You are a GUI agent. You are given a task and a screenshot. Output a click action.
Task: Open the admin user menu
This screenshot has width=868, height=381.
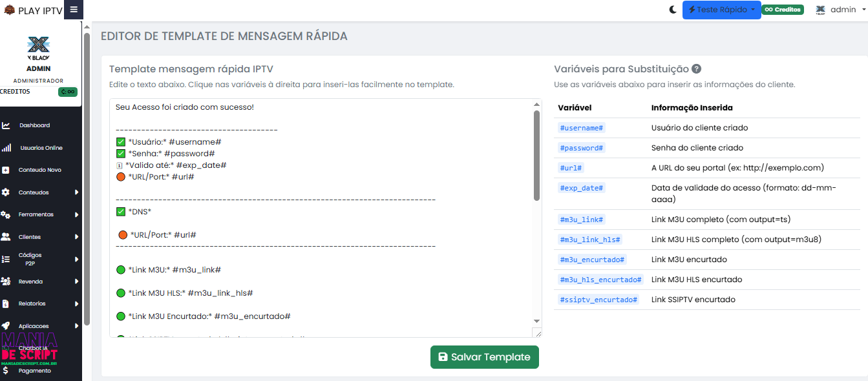point(839,10)
